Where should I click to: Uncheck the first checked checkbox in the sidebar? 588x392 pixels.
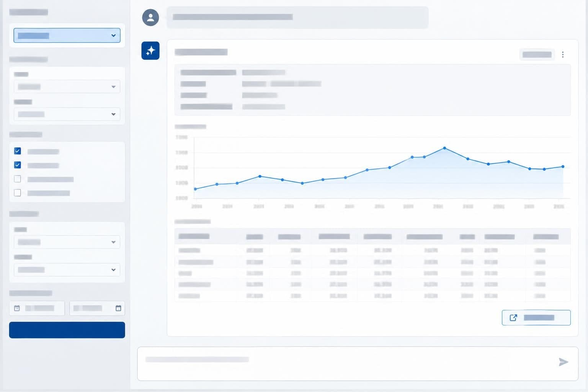(x=18, y=151)
